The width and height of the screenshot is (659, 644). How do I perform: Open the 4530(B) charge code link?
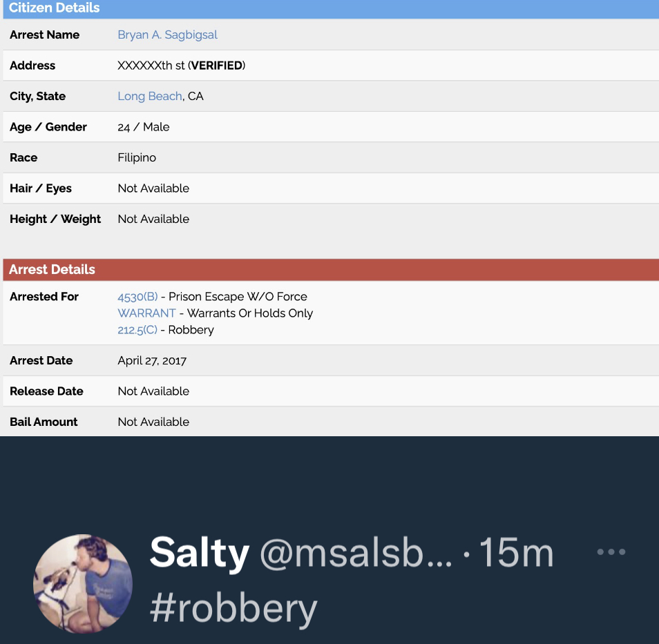[137, 297]
